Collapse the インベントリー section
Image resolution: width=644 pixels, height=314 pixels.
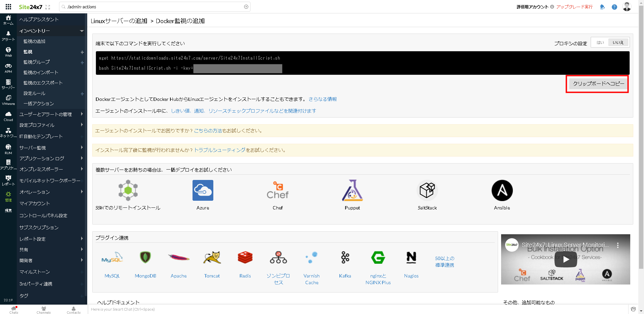tap(82, 31)
